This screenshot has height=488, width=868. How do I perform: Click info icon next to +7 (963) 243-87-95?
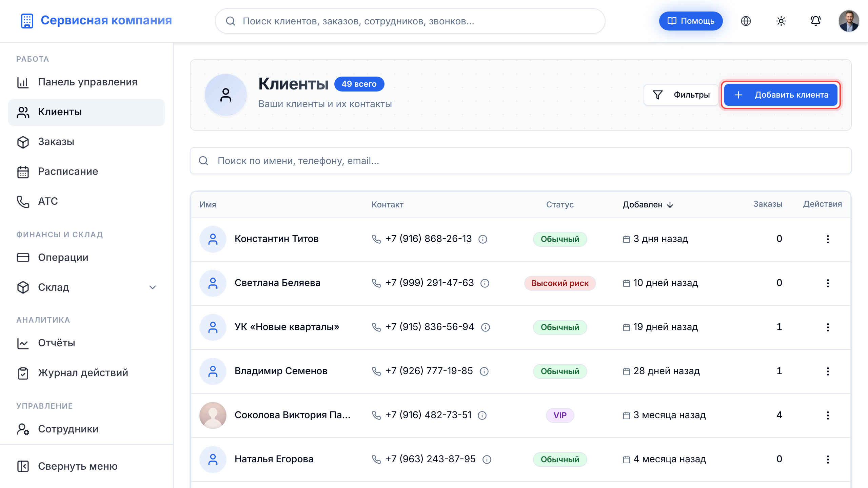point(487,460)
